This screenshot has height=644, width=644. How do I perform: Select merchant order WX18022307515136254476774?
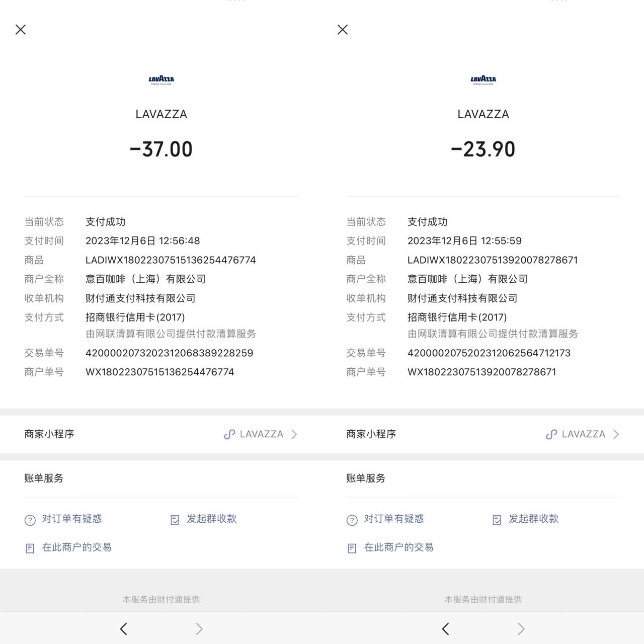(160, 372)
